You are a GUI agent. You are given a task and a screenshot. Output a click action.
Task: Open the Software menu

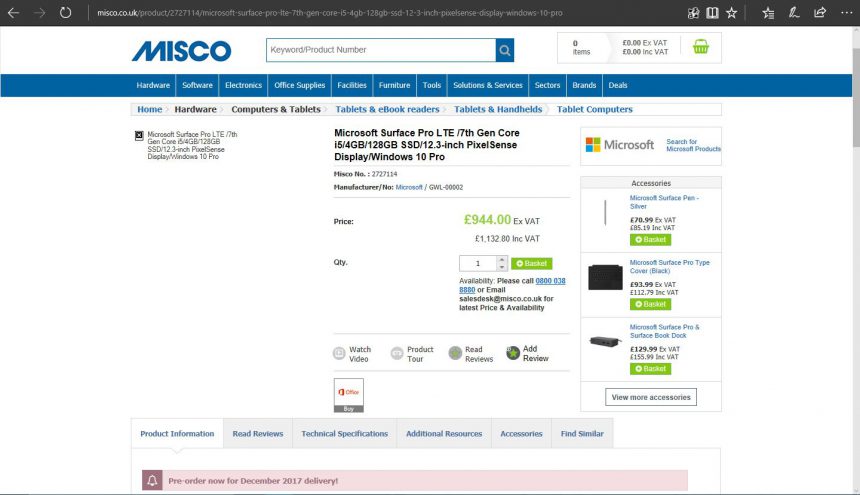[197, 86]
